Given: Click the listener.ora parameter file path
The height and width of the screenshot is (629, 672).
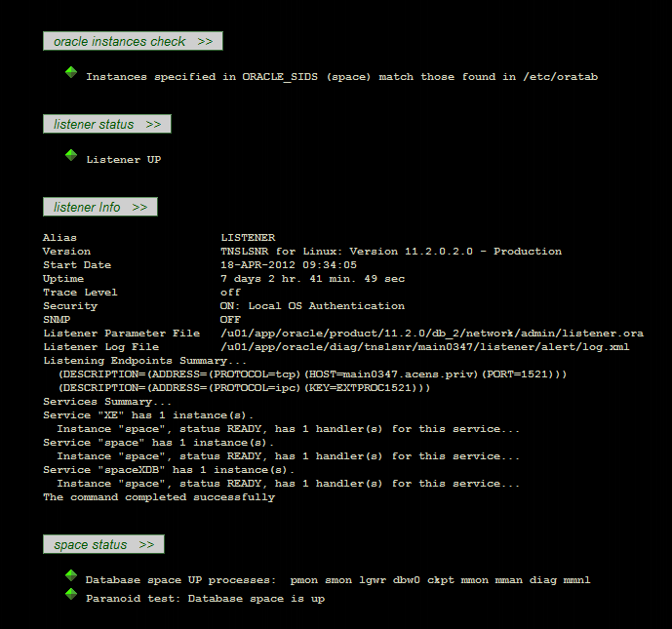Looking at the screenshot, I should (431, 334).
